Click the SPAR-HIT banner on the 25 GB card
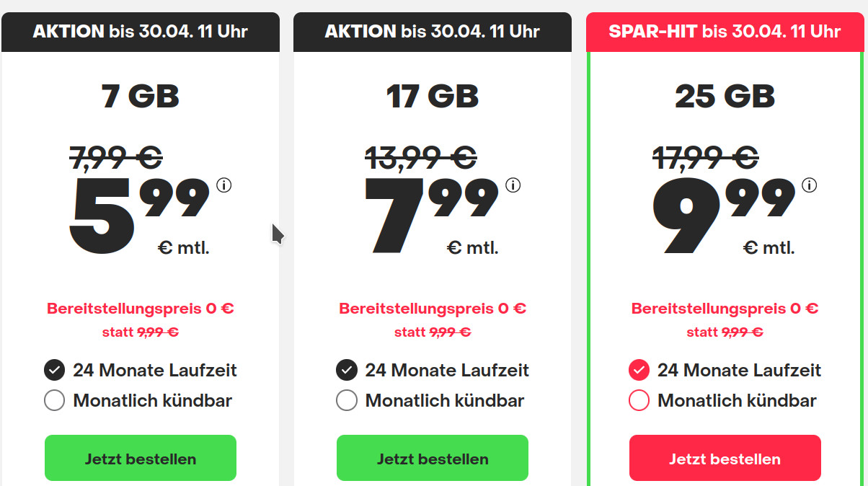The height and width of the screenshot is (486, 868). coord(725,32)
